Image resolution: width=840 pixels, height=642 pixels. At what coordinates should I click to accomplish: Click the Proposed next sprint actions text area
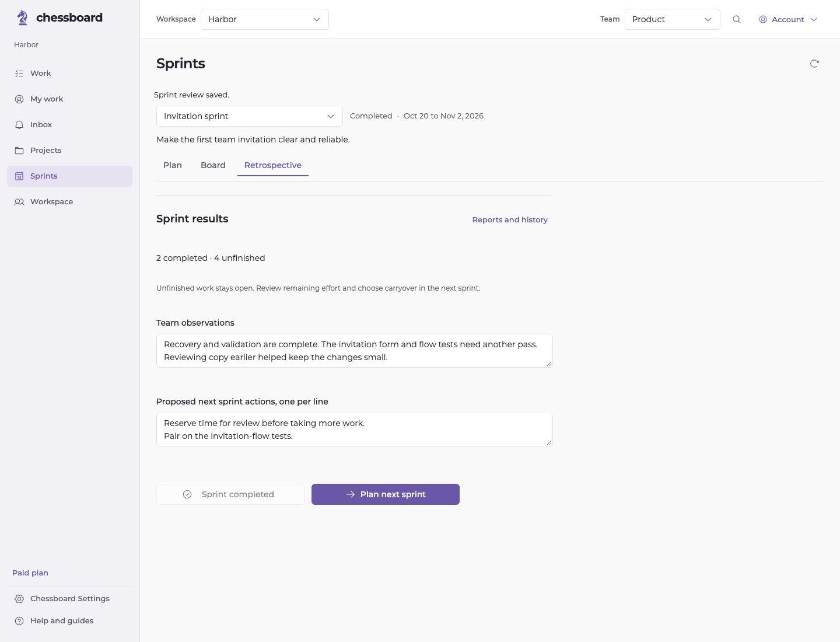tap(355, 430)
